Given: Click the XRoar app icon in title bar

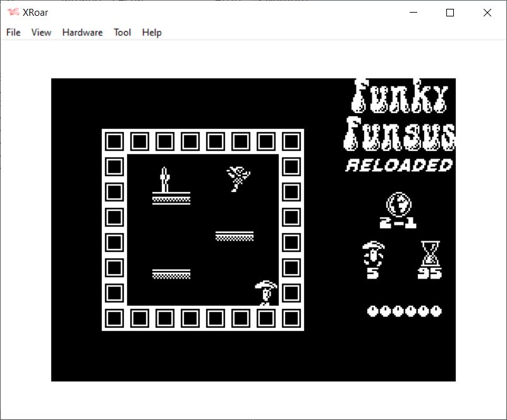Looking at the screenshot, I should [x=13, y=13].
